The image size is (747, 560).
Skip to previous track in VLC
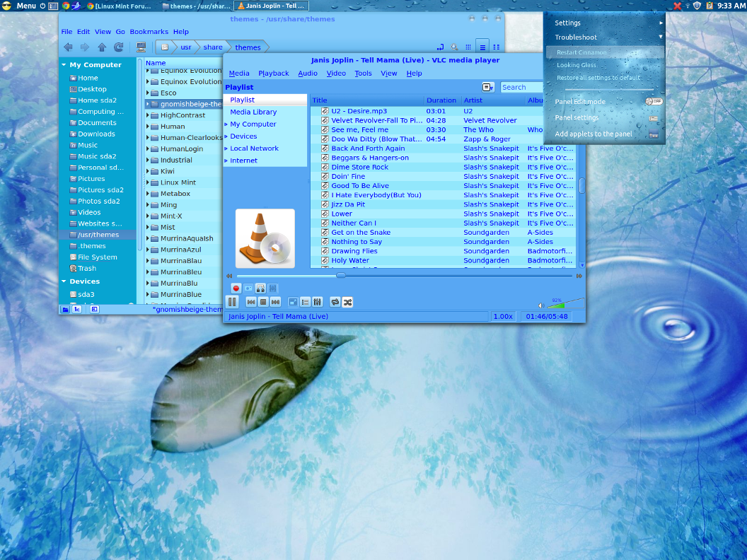click(x=251, y=302)
